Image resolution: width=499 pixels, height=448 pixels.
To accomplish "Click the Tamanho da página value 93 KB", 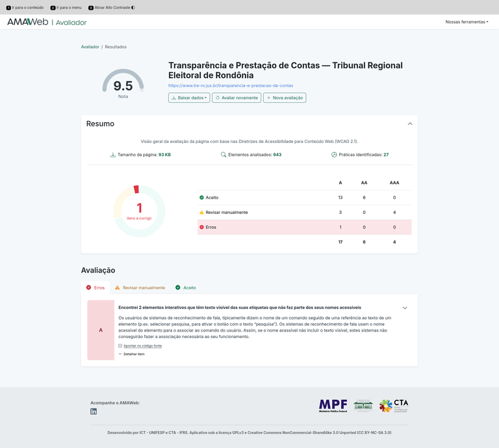I will 164,155.
